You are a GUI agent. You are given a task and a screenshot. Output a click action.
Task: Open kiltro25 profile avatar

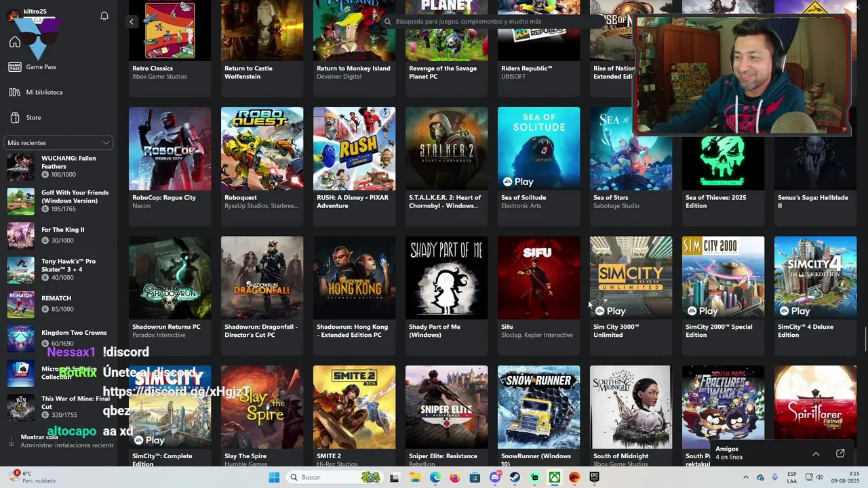pyautogui.click(x=13, y=16)
